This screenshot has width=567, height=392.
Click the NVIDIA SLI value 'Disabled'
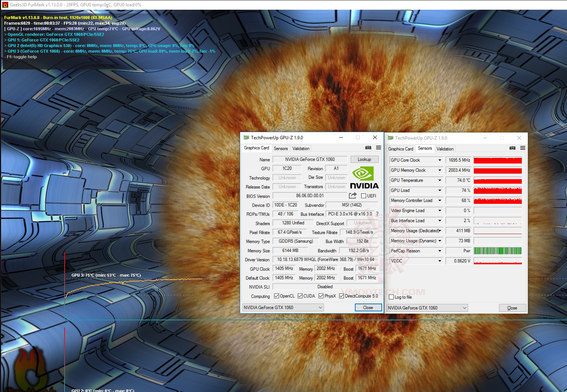pyautogui.click(x=325, y=287)
